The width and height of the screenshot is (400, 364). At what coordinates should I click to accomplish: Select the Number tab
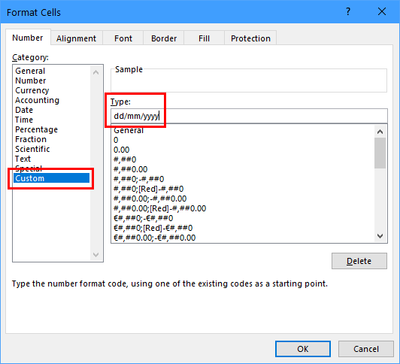tap(28, 37)
